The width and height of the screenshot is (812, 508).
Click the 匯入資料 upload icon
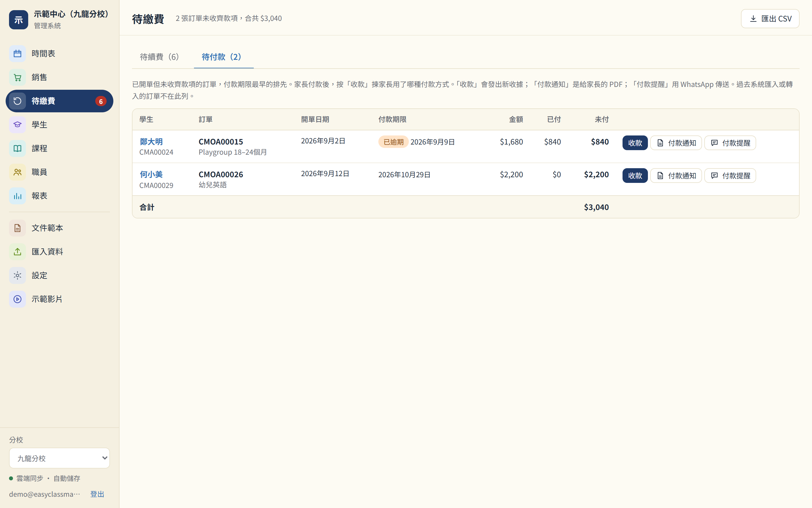pos(17,252)
